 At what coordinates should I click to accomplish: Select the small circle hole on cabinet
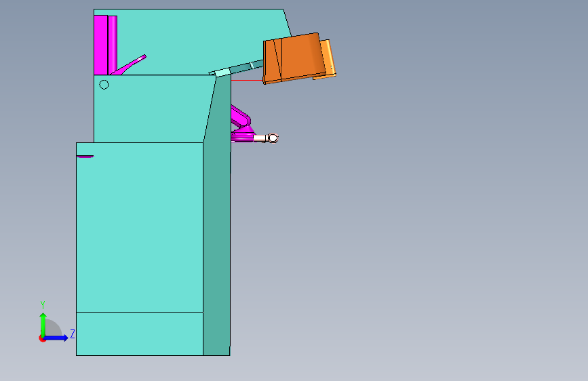click(x=104, y=85)
